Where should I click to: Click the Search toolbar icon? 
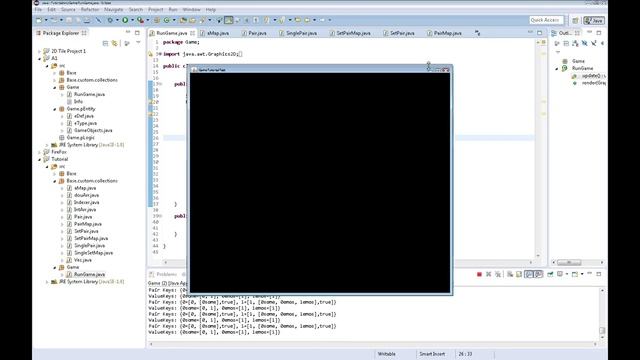pyautogui.click(x=202, y=20)
